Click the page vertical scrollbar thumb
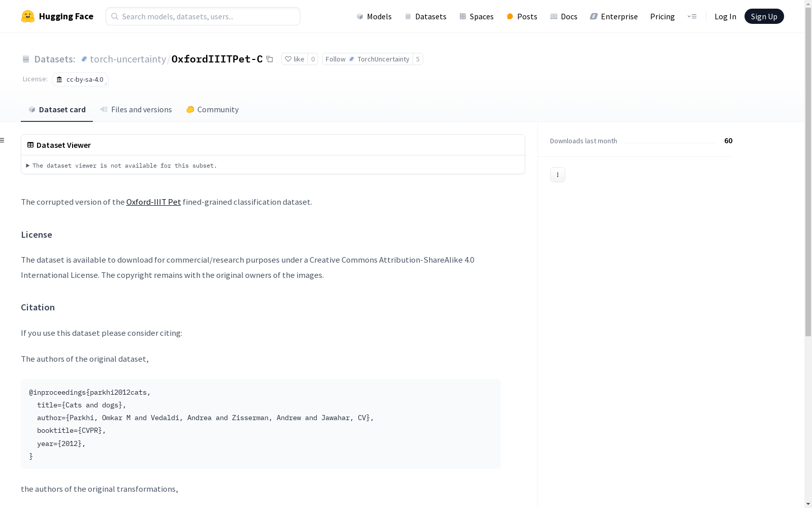Viewport: 812px width, 508px height. (x=808, y=173)
